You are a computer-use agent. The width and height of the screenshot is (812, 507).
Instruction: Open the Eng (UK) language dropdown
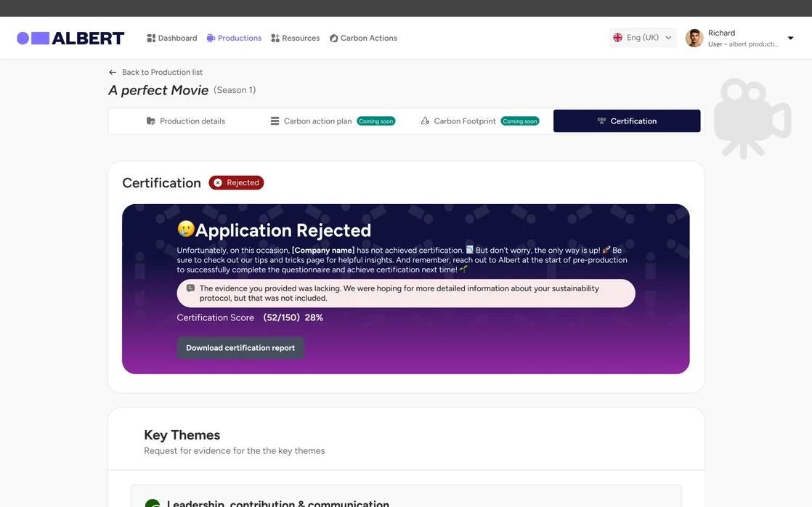(643, 37)
